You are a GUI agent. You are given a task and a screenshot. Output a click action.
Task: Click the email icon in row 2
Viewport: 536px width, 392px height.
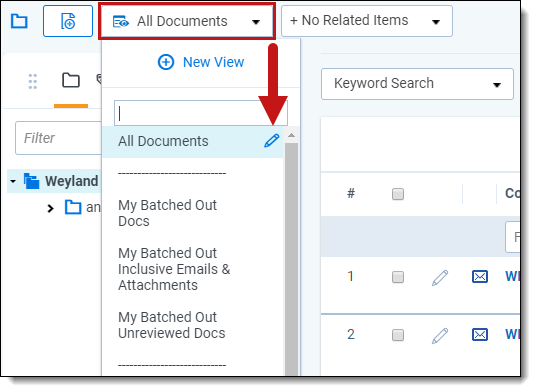(480, 335)
